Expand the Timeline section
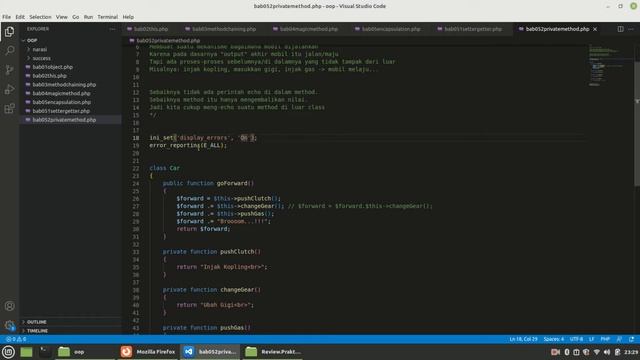Viewport: 640px width, 360px height. [x=37, y=331]
